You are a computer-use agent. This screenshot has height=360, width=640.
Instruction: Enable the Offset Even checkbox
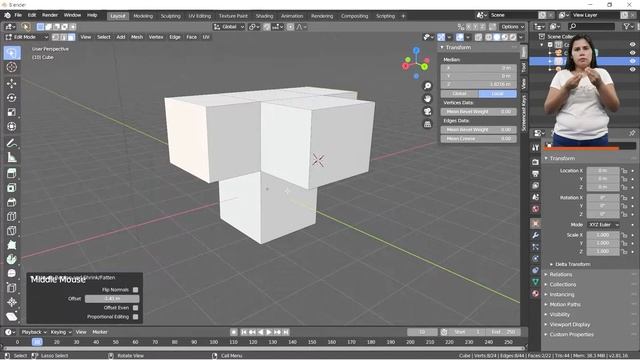coord(136,308)
